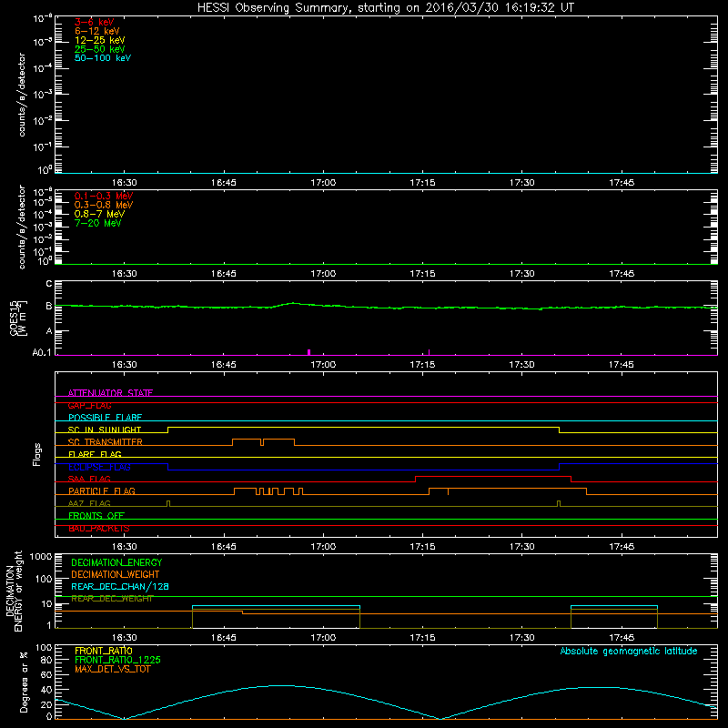
Task: Click the 17:45 time label under the GOES panel
Action: pyautogui.click(x=622, y=365)
